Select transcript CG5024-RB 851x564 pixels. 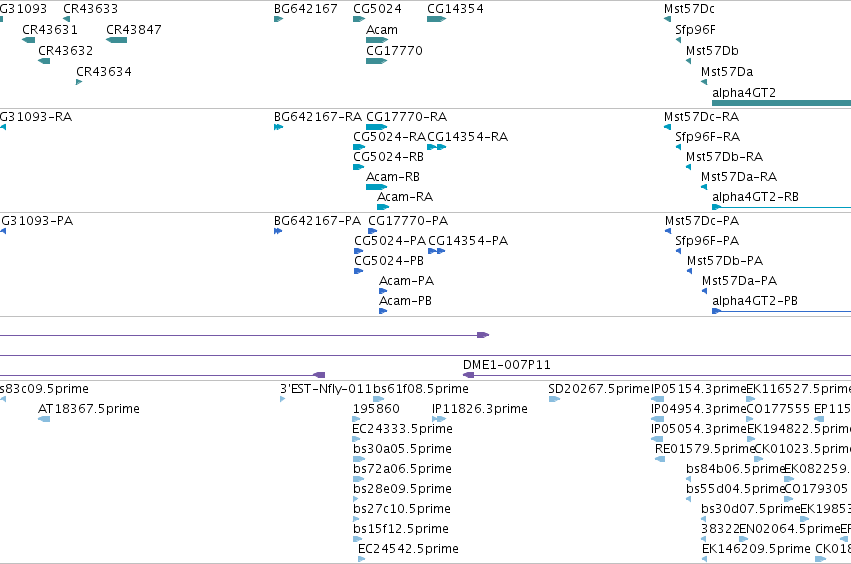pyautogui.click(x=388, y=157)
